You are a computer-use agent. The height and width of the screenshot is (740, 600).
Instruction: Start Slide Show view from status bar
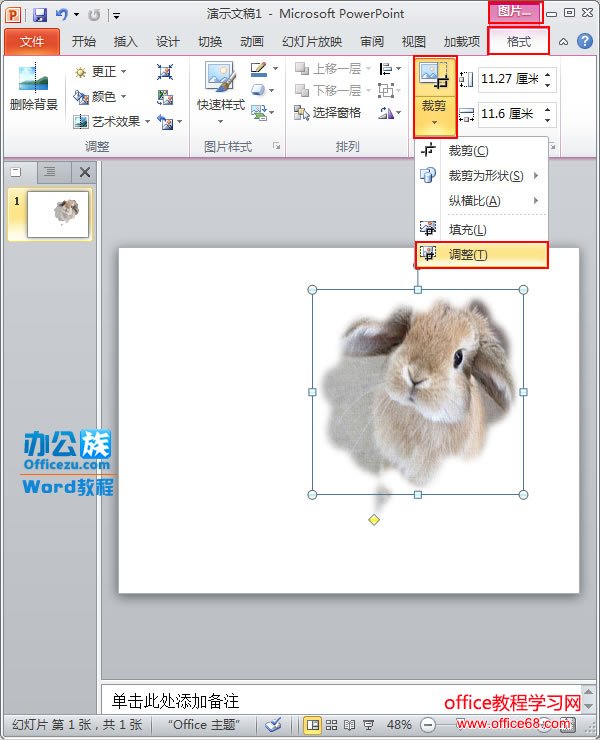coord(367,724)
